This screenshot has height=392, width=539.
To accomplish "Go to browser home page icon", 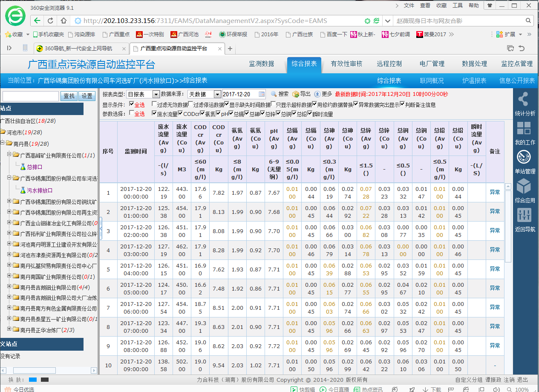I will [64, 20].
